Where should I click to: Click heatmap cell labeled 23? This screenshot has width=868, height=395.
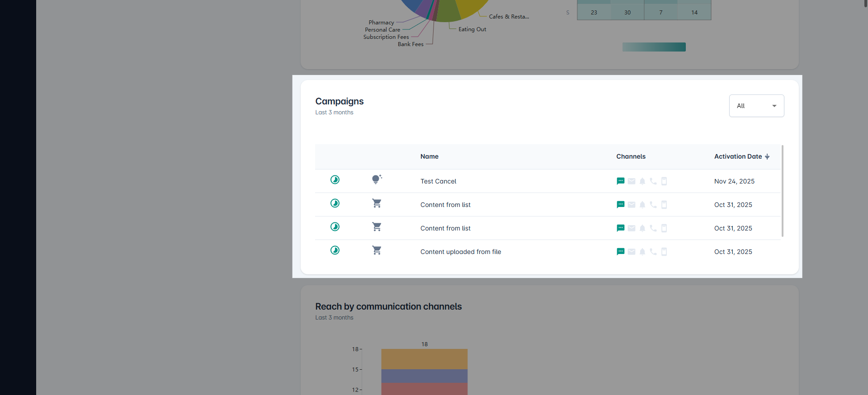click(x=594, y=12)
